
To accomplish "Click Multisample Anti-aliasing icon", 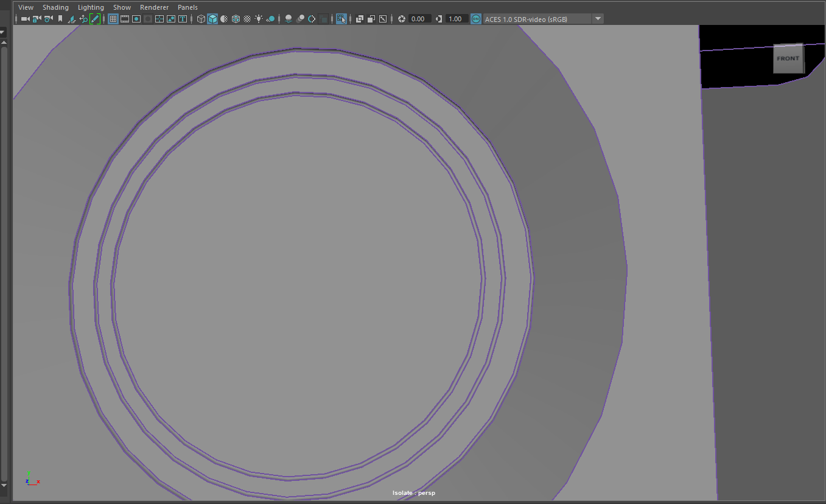I will [x=311, y=19].
